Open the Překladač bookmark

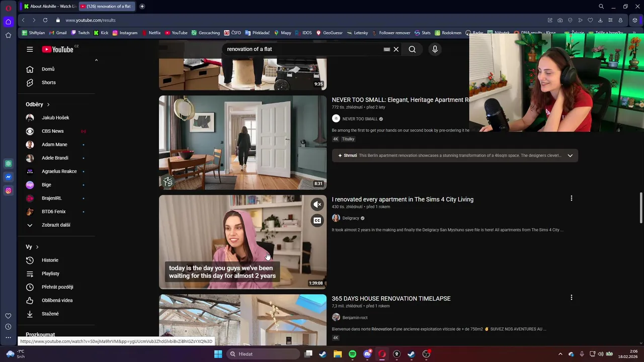258,33
